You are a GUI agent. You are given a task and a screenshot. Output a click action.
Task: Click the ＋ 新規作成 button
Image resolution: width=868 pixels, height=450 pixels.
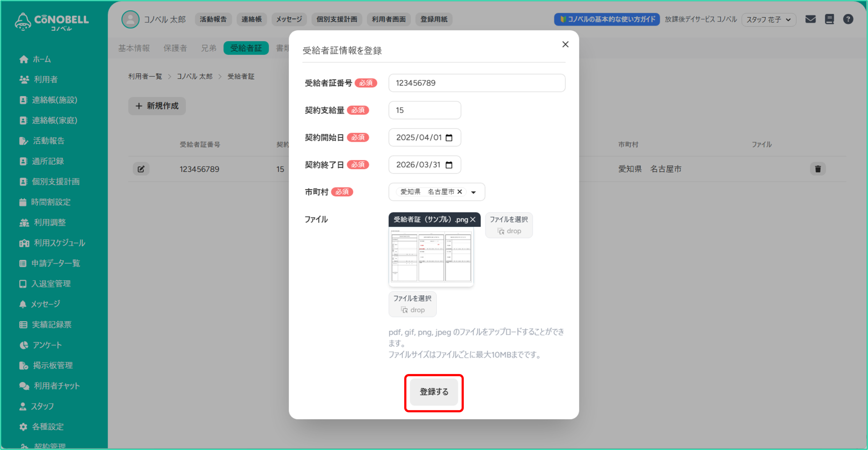coord(157,106)
